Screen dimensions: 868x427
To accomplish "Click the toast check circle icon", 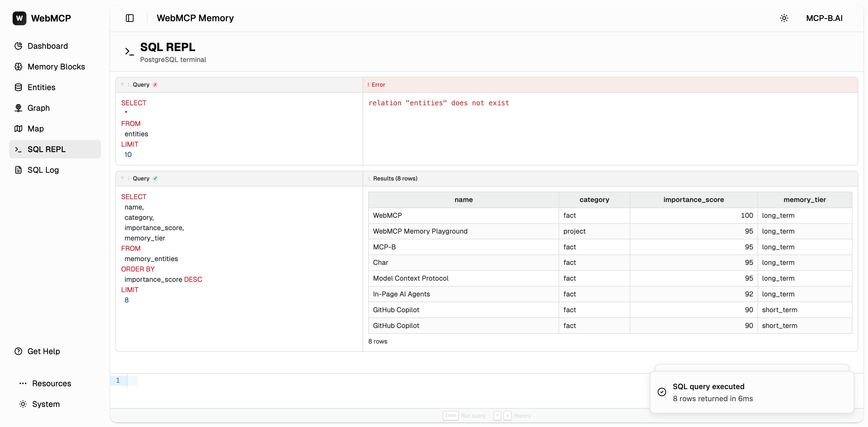I will coord(662,392).
